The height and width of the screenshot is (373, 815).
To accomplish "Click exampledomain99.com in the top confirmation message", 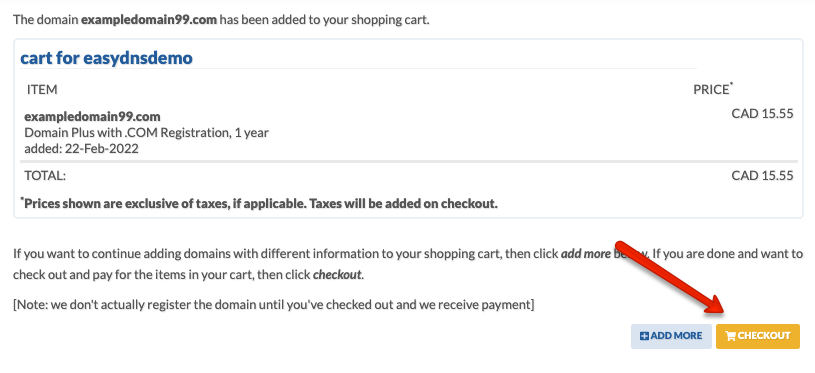I will tap(149, 21).
